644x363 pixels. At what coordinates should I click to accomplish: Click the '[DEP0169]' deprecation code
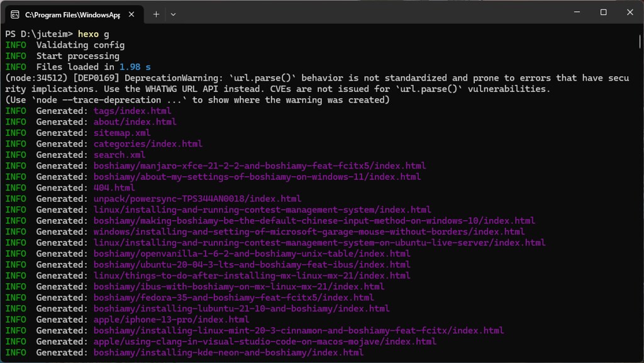pyautogui.click(x=96, y=78)
